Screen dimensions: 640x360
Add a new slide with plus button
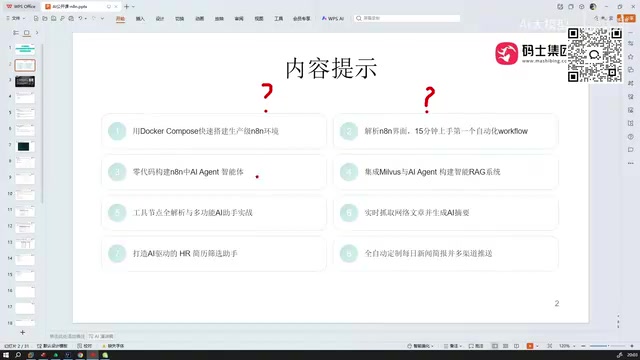(22, 333)
